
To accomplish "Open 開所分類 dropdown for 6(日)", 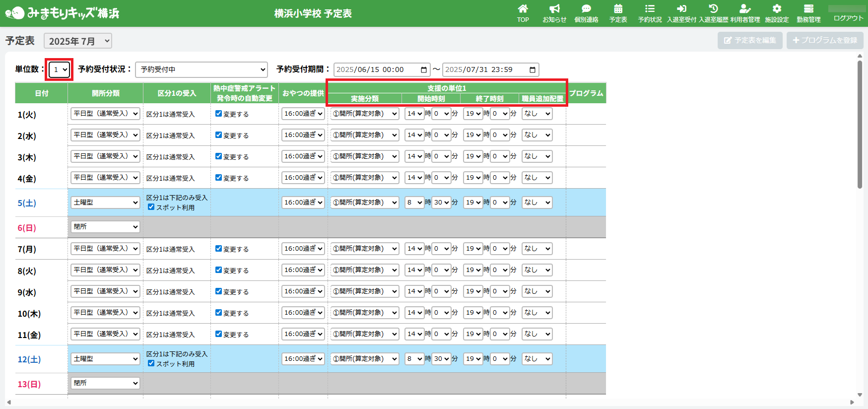I will click(x=105, y=227).
